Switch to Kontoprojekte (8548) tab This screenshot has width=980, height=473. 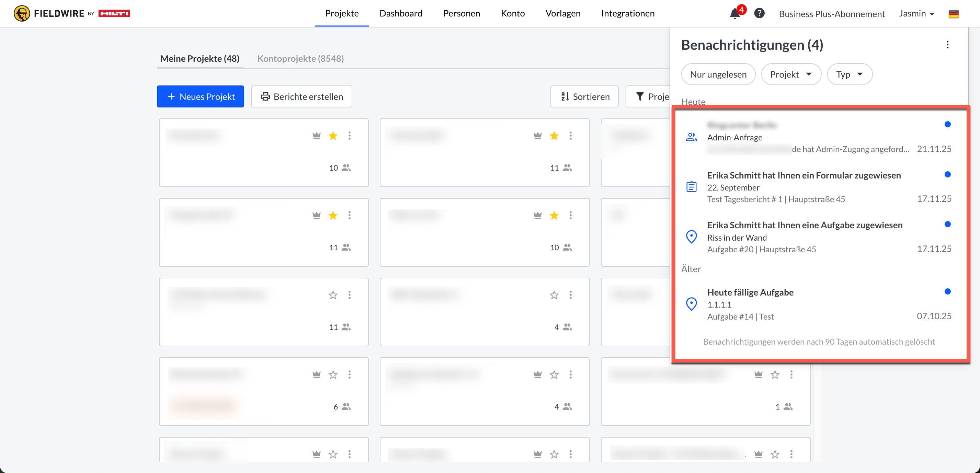tap(300, 59)
